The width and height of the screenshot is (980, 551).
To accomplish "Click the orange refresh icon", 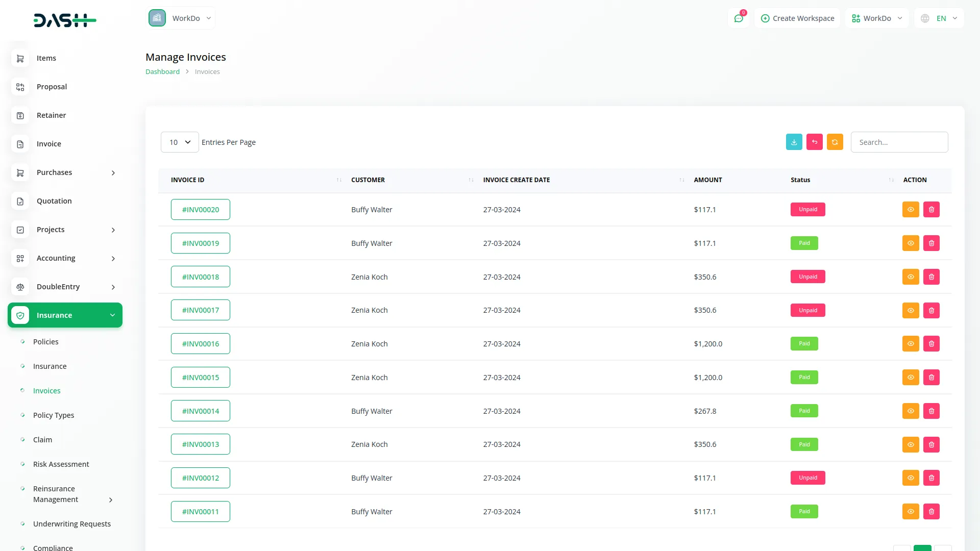I will [835, 142].
